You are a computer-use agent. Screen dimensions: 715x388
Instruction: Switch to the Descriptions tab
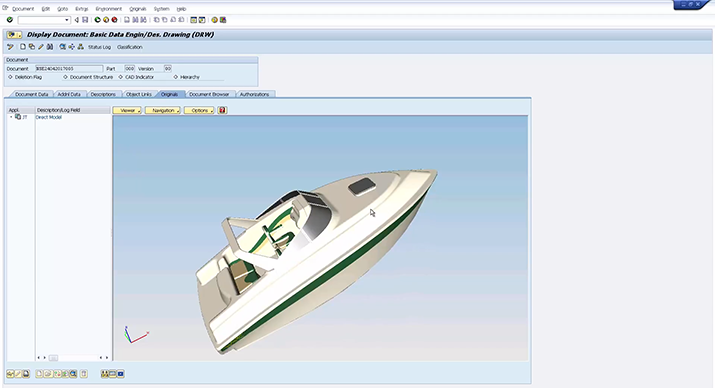tap(103, 94)
